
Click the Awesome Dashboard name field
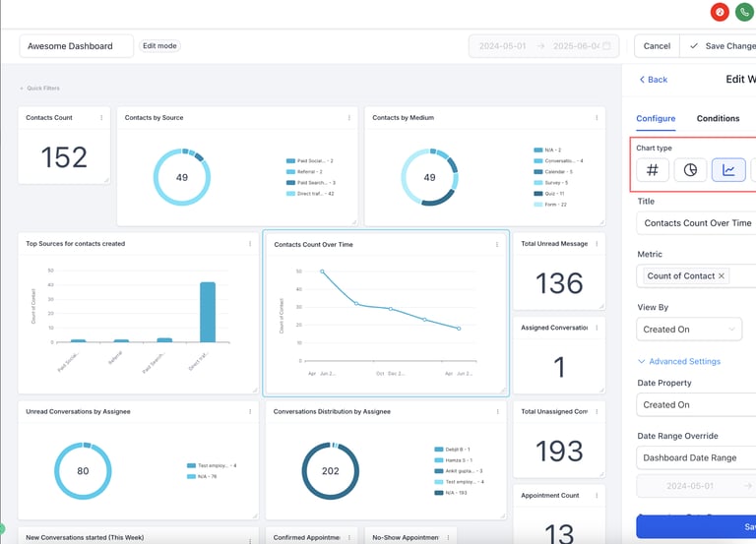[76, 46]
